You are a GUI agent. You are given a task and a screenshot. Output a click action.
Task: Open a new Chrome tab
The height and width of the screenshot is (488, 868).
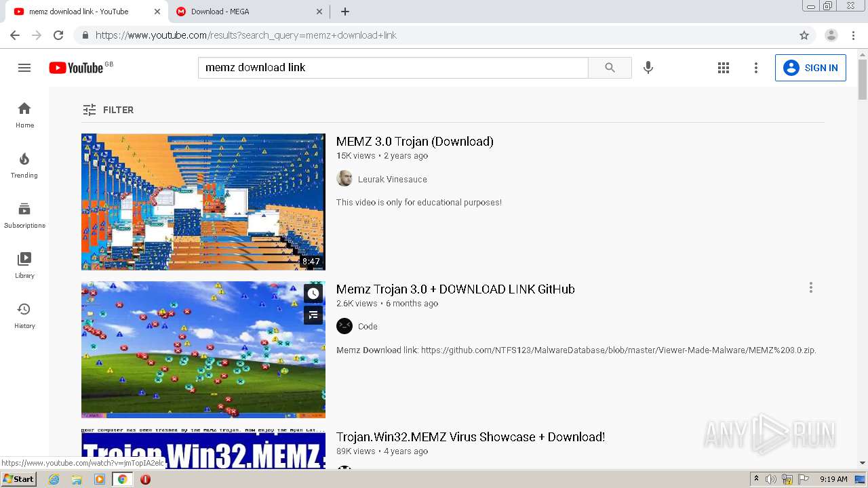(x=345, y=12)
